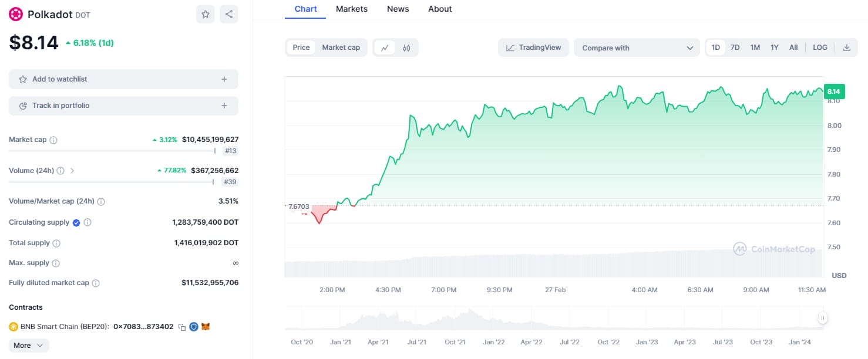Image resolution: width=868 pixels, height=359 pixels.
Task: Copy the BNB Smart Chain contract address
Action: (x=182, y=327)
